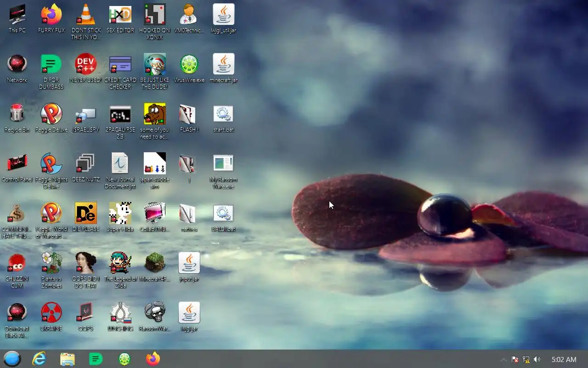Select the Minecraft4F... grass block icon
588x368 pixels.
tap(155, 267)
